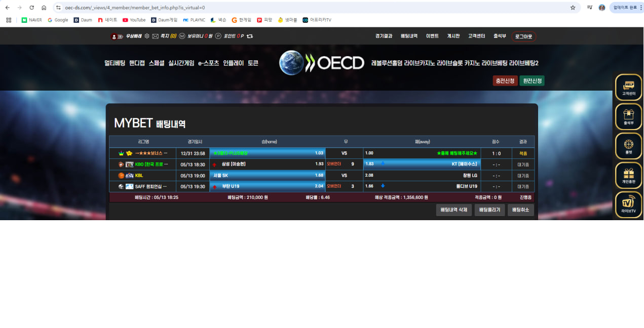
Task: Open the 고객센터 help icon in right sidebar
Action: point(628,88)
